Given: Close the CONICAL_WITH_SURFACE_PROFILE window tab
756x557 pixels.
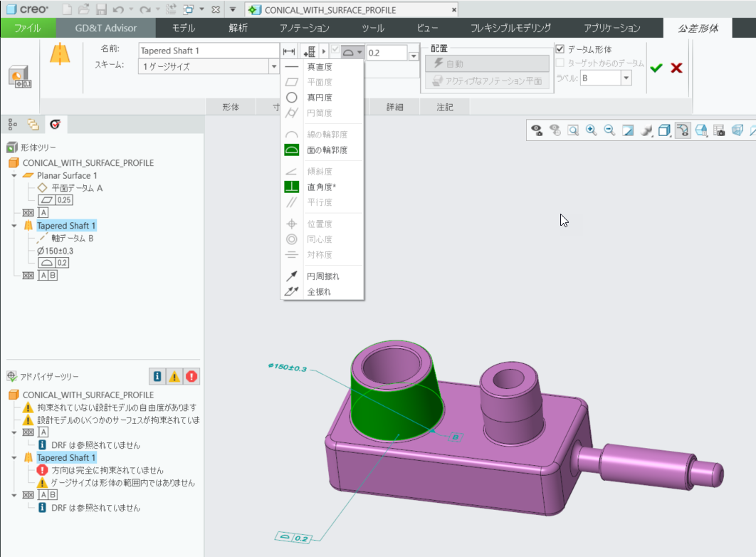Looking at the screenshot, I should [x=453, y=10].
